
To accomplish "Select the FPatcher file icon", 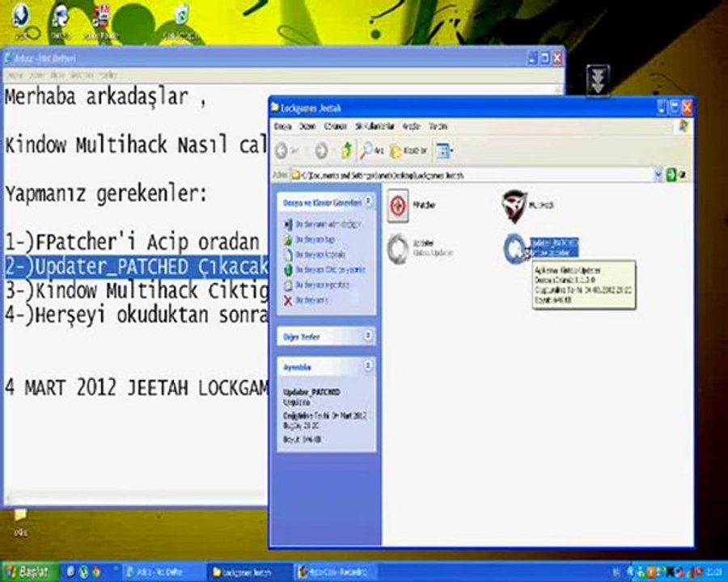I will tap(398, 205).
